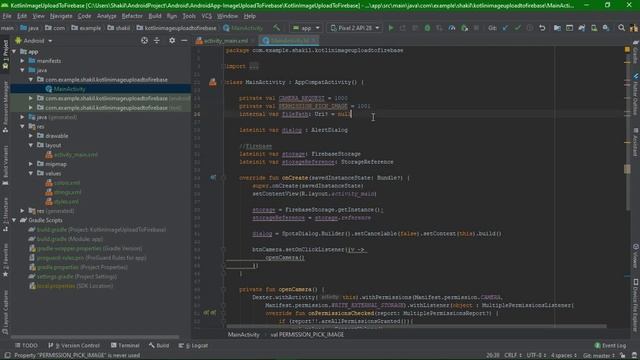Toggle the fold marker on import line
Image resolution: width=640 pixels, height=360 pixels.
tap(224, 66)
